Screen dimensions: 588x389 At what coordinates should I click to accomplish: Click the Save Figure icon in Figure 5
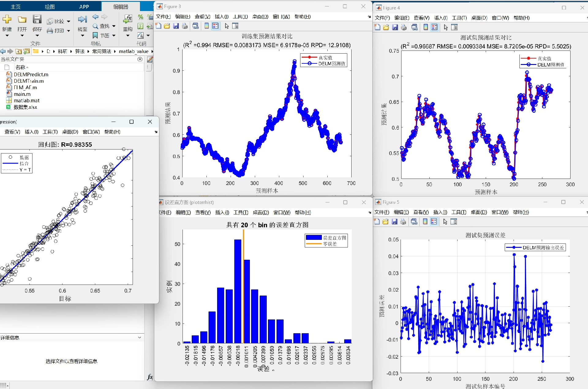pyautogui.click(x=394, y=222)
